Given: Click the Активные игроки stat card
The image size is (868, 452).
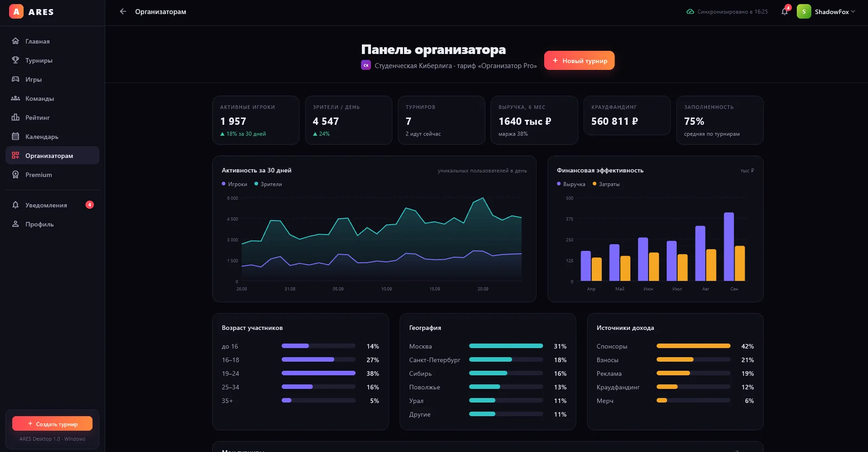Looking at the screenshot, I should pyautogui.click(x=256, y=120).
